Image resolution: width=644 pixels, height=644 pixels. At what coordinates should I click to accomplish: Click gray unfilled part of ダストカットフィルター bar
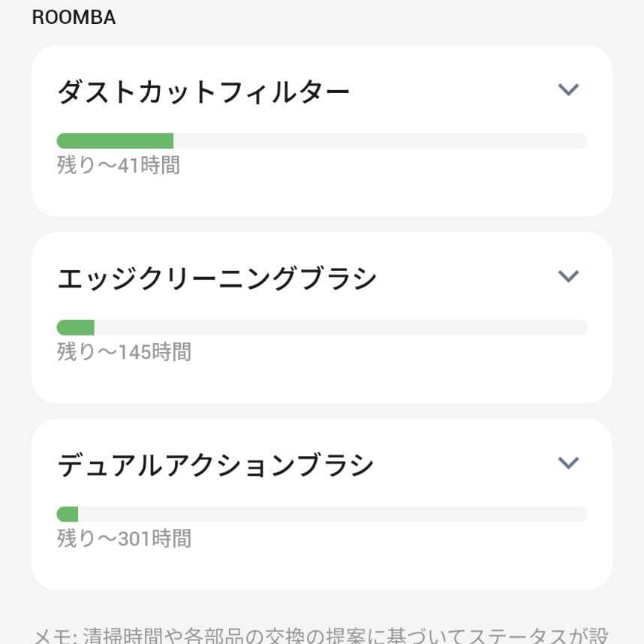(x=379, y=141)
